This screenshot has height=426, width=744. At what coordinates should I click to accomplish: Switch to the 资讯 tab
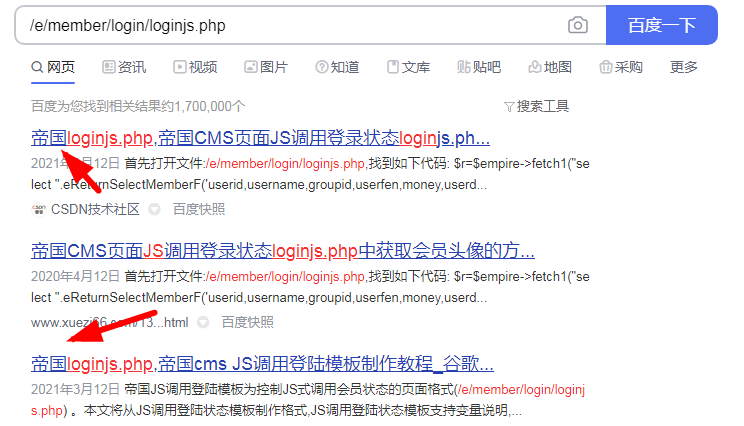(124, 67)
